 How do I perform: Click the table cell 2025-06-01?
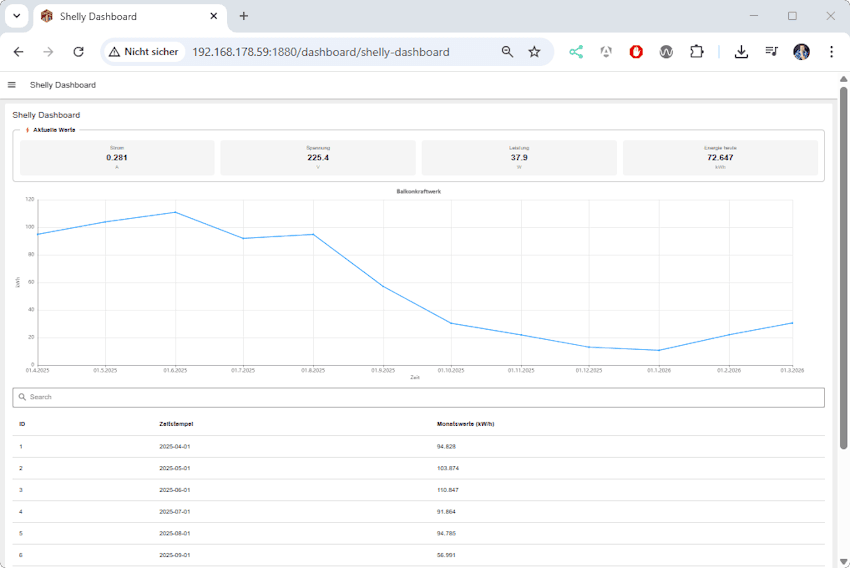[175, 490]
